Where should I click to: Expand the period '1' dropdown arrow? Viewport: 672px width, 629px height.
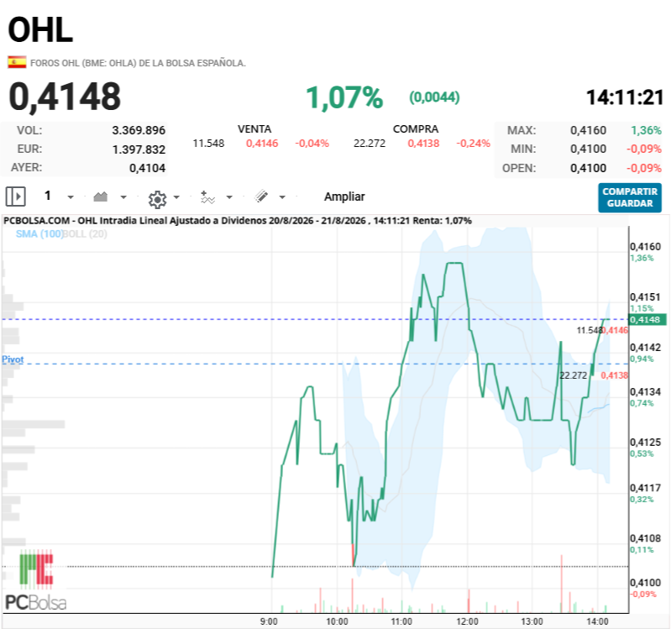pos(71,197)
